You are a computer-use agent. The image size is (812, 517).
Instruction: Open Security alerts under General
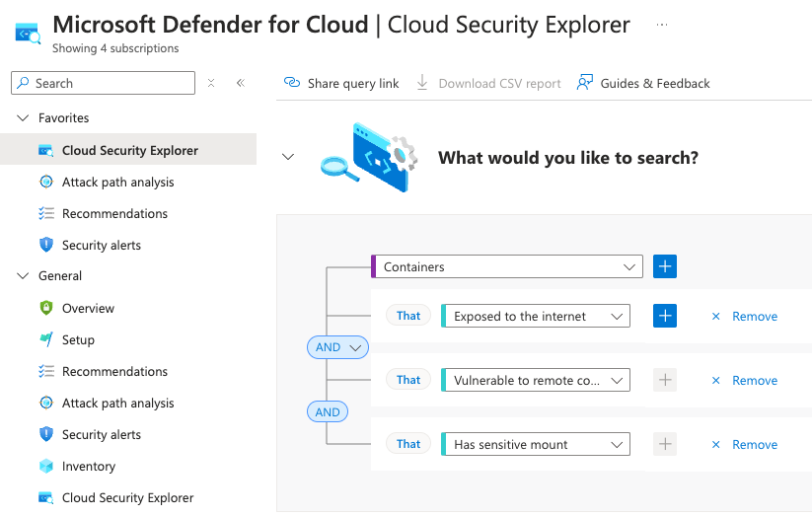point(102,435)
